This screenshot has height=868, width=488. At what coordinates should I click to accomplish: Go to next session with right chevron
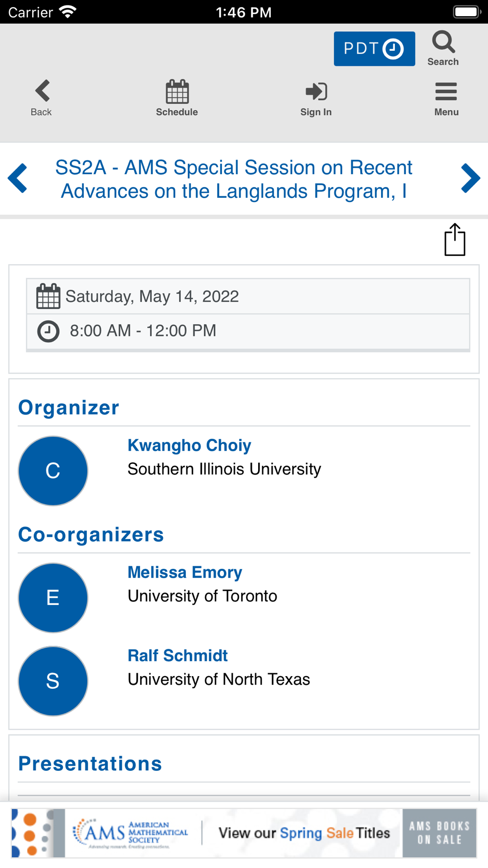(470, 178)
